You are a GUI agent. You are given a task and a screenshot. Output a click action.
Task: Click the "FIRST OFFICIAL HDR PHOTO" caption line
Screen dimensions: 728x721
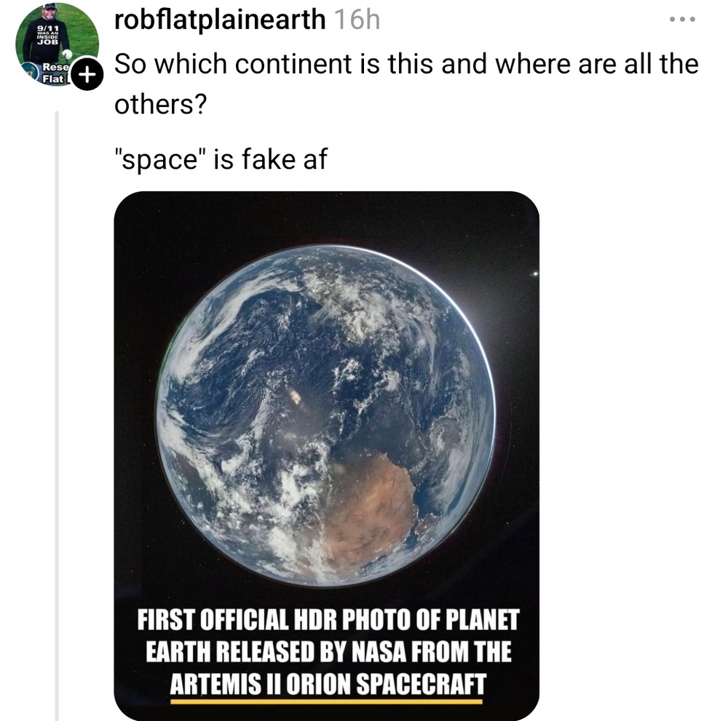(x=327, y=621)
